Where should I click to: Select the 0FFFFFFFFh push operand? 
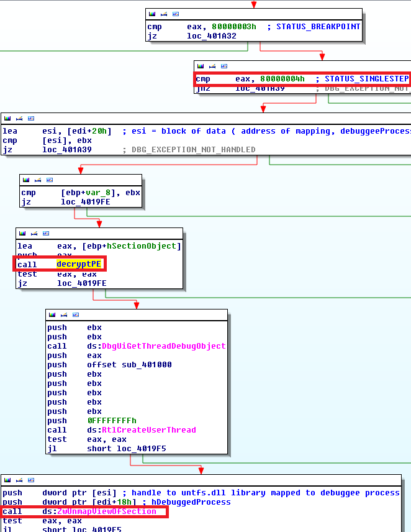(x=112, y=421)
